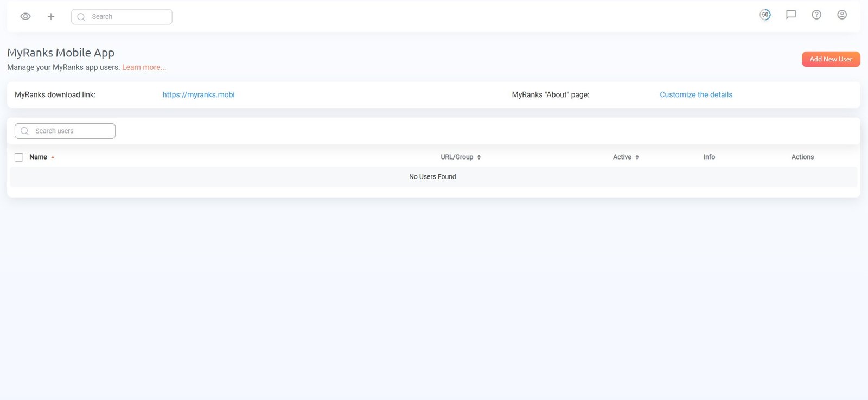This screenshot has width=868, height=400.
Task: Sort the table by Name column
Action: 42,157
